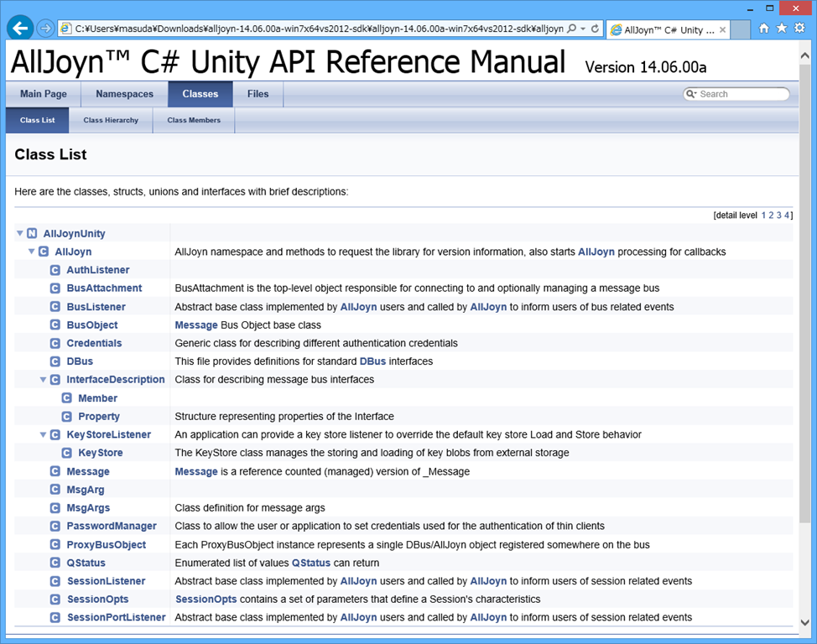Set detail level to 3
817x644 pixels.
pos(779,216)
